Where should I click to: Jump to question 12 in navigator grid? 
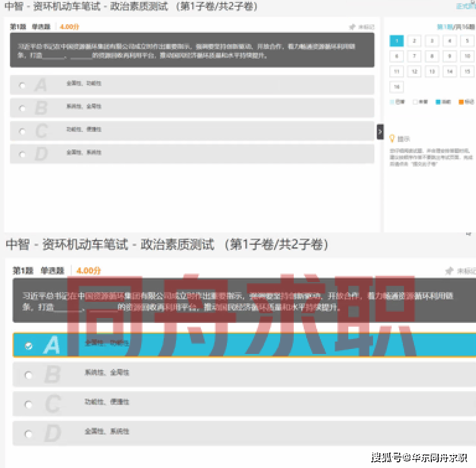[x=414, y=72]
